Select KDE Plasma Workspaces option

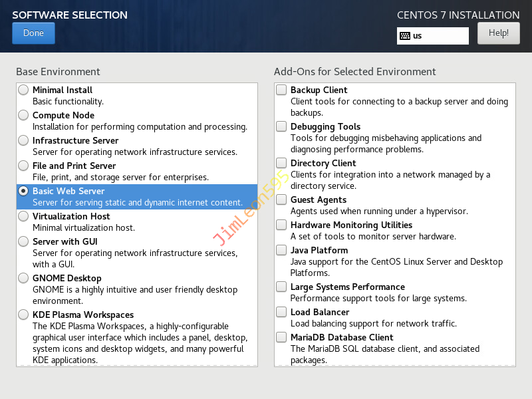pyautogui.click(x=23, y=315)
